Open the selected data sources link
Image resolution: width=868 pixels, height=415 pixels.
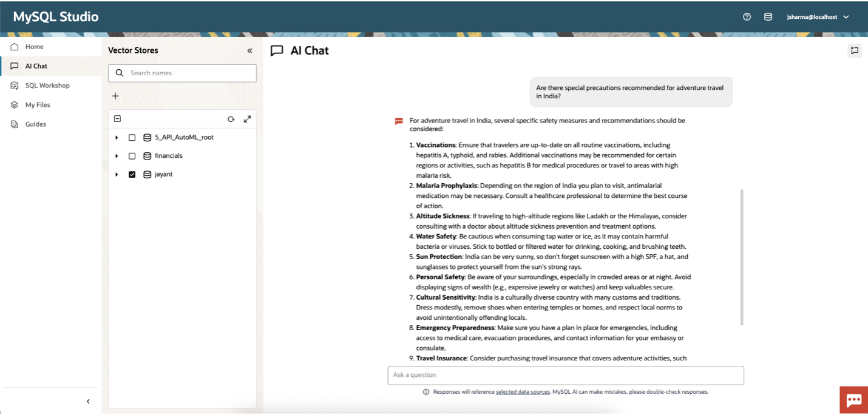pos(523,392)
